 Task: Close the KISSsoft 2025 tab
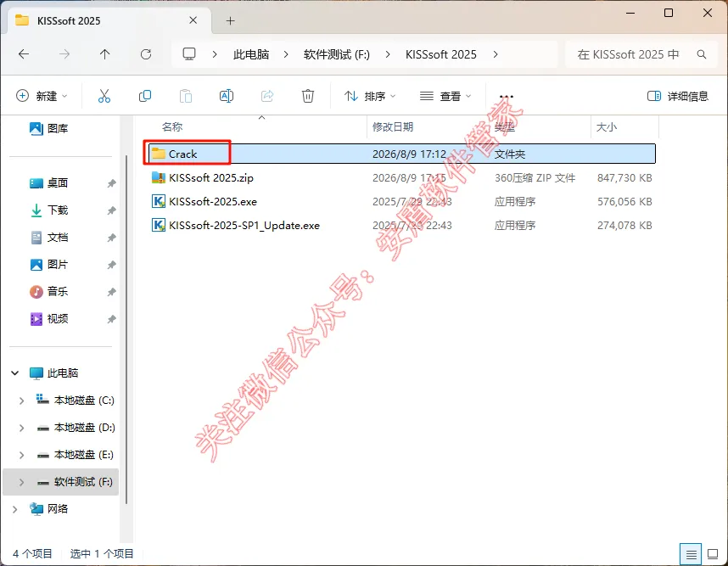(x=193, y=20)
